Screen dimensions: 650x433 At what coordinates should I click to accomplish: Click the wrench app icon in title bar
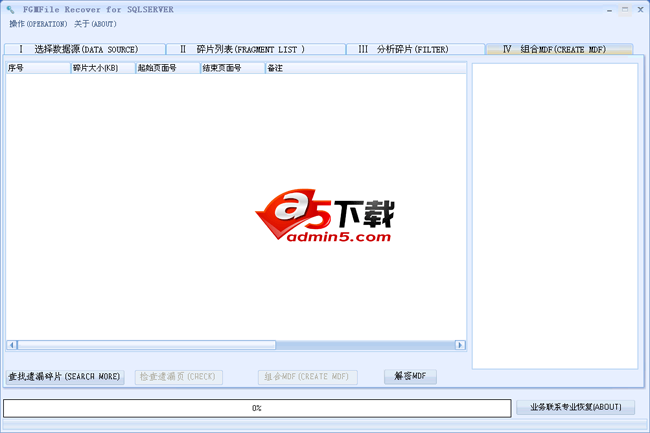pyautogui.click(x=10, y=10)
